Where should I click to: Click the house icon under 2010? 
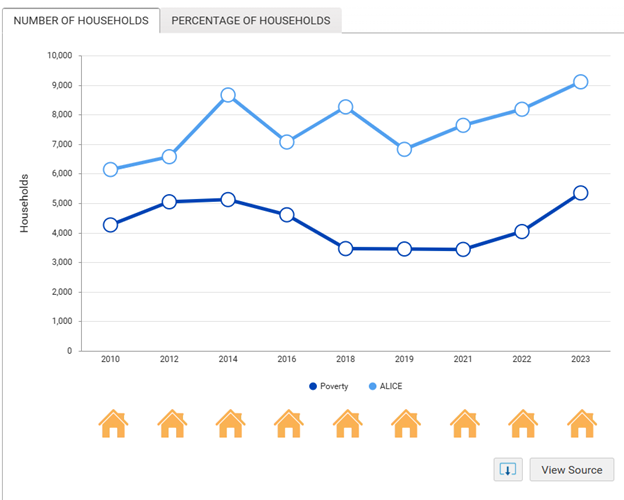113,424
